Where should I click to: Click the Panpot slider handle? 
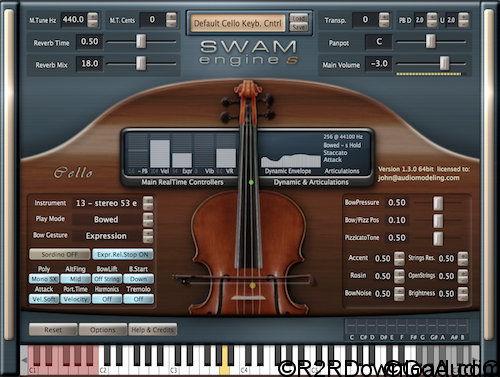coord(431,41)
